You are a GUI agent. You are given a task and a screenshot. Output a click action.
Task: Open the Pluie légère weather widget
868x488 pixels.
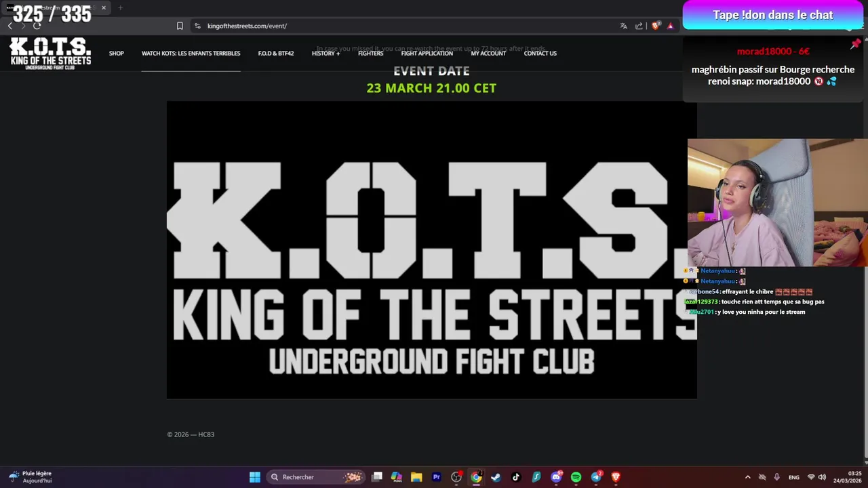coord(31,477)
